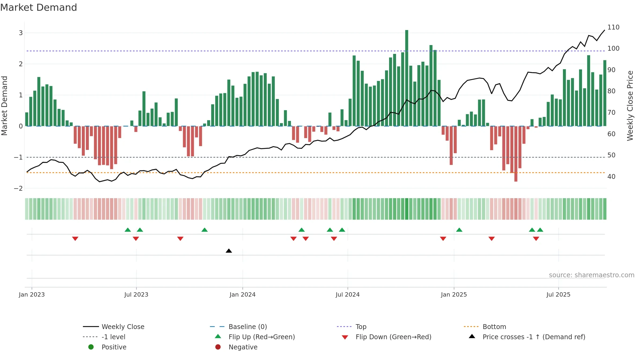
Task: Click the red Negative circle in legend
Action: point(218,347)
